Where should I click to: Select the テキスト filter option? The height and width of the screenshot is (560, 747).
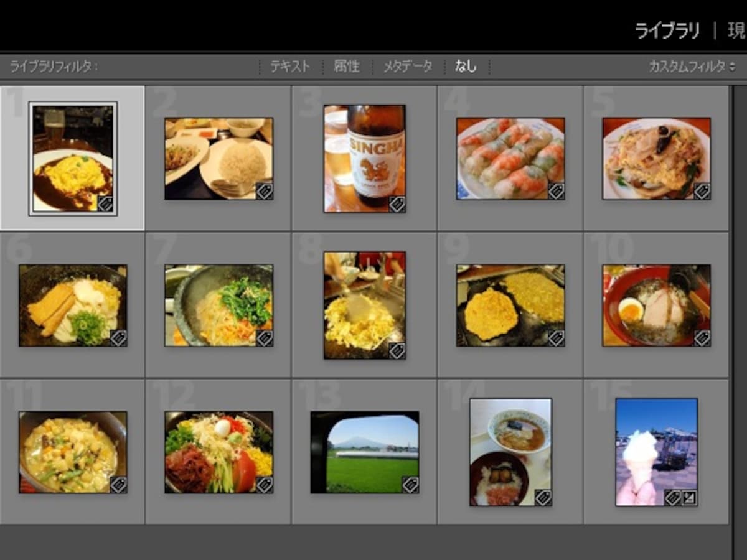click(x=289, y=66)
